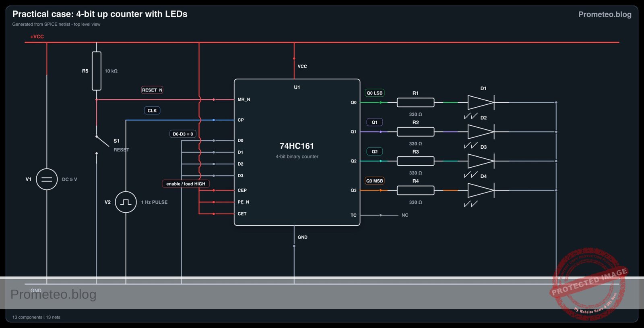Click the Practical case diagram title
Screen dimensions: 644x328
tap(100, 14)
